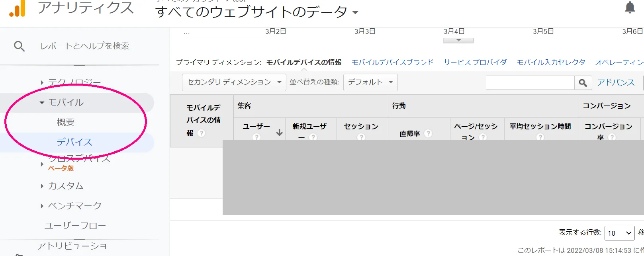Click the help icon under 平均セッション時間

click(540, 137)
